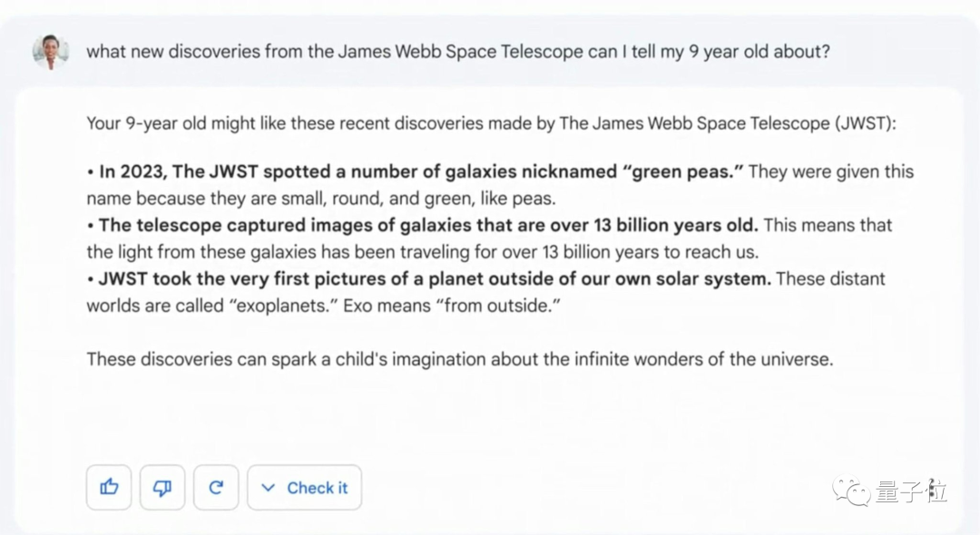Image resolution: width=980 pixels, height=535 pixels.
Task: Click the 量子位 watermark text
Action: tap(911, 492)
